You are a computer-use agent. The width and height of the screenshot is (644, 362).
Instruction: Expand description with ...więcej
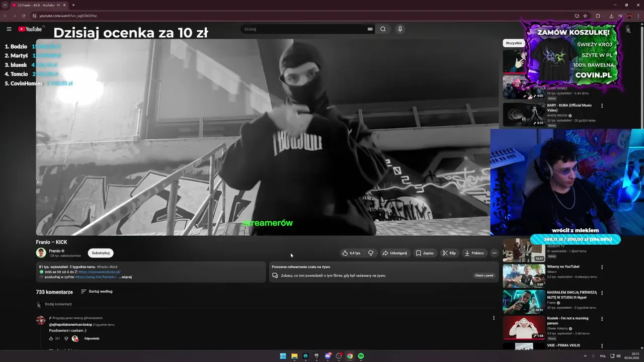tap(125, 277)
